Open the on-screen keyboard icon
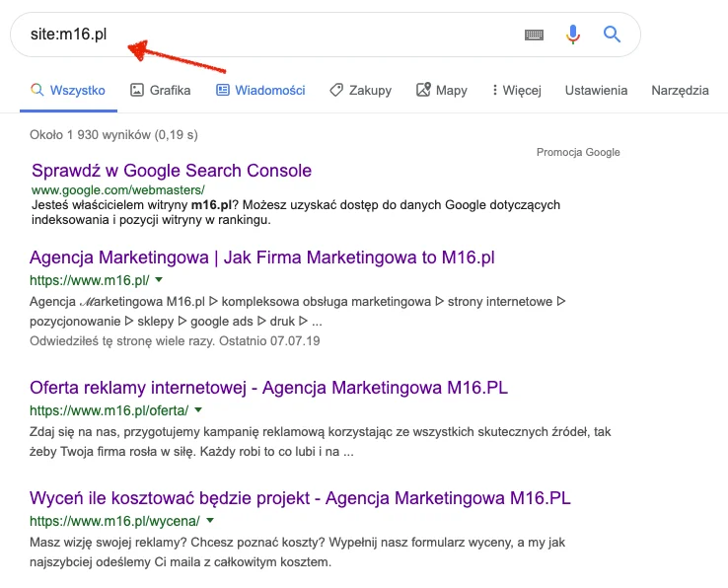Screen dimensions: 728x588 pyautogui.click(x=534, y=35)
